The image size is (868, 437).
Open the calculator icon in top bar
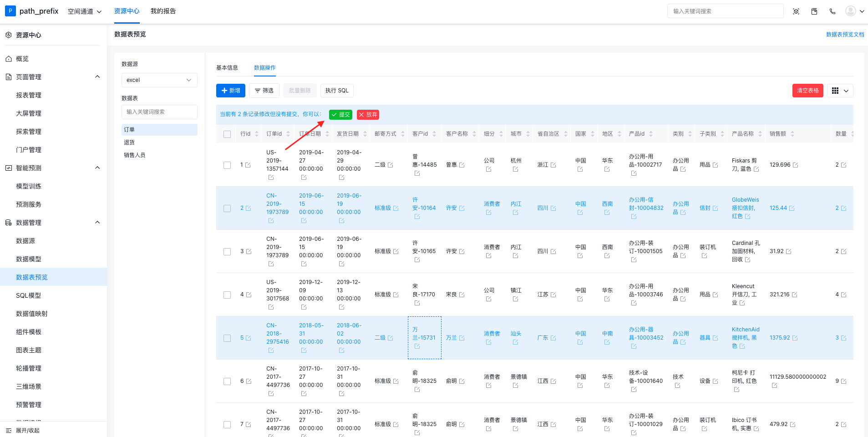pyautogui.click(x=814, y=11)
